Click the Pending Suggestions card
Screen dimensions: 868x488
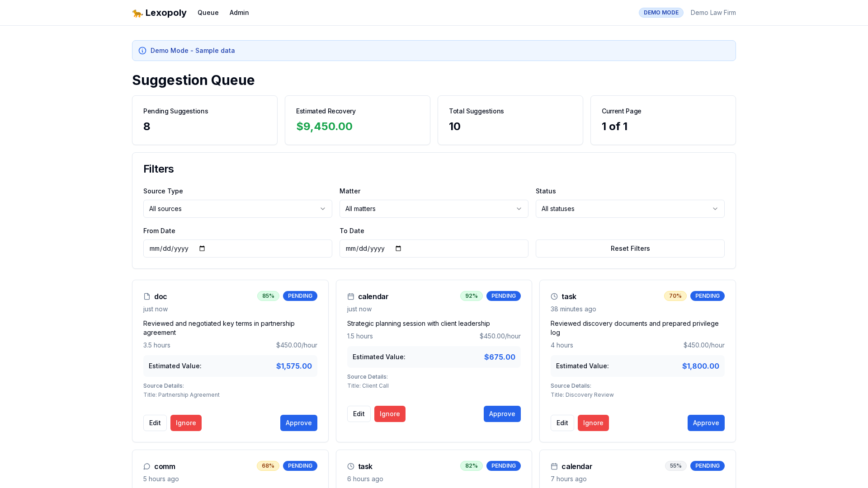(205, 120)
